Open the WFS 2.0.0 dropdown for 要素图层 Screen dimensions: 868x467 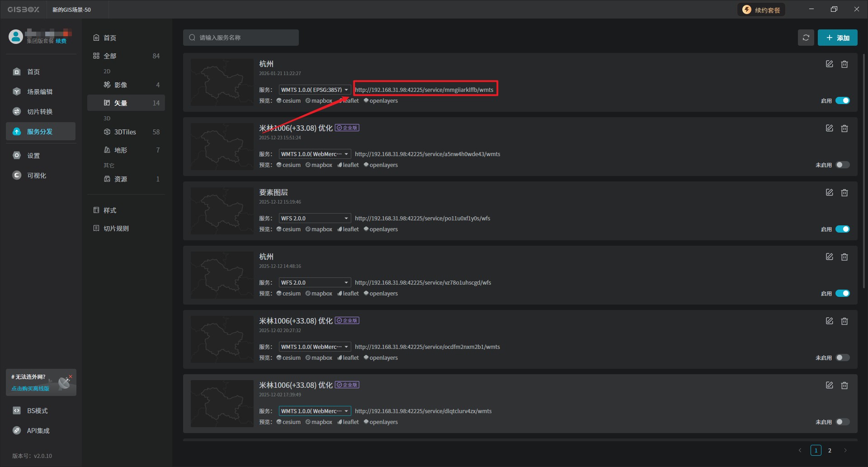(315, 219)
